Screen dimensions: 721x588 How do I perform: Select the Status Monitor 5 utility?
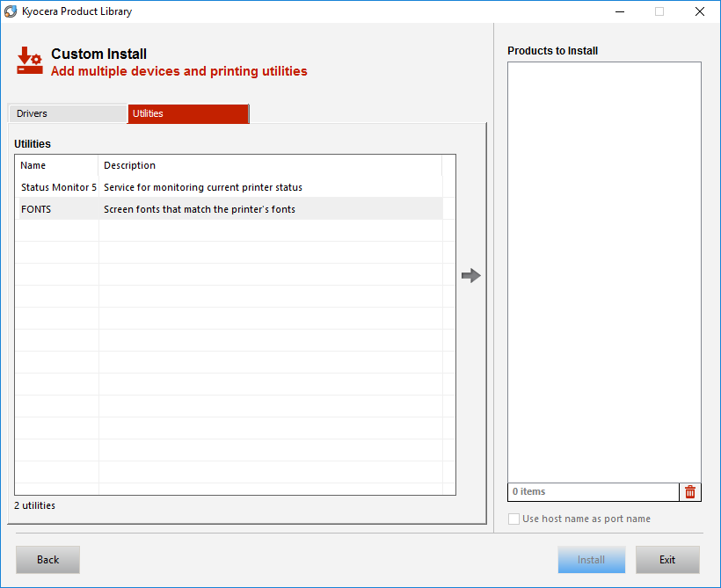pyautogui.click(x=58, y=187)
